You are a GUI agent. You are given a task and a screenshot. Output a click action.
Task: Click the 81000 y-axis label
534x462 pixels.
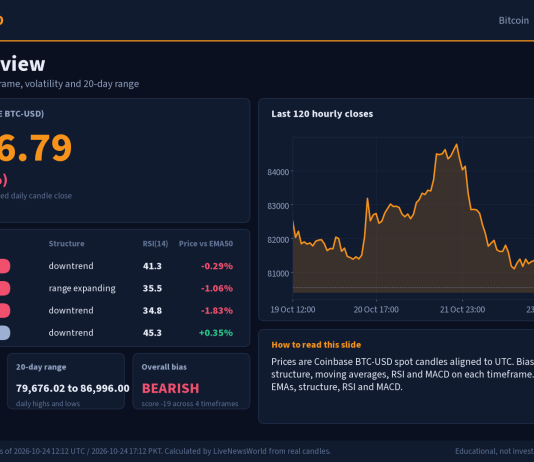click(278, 273)
